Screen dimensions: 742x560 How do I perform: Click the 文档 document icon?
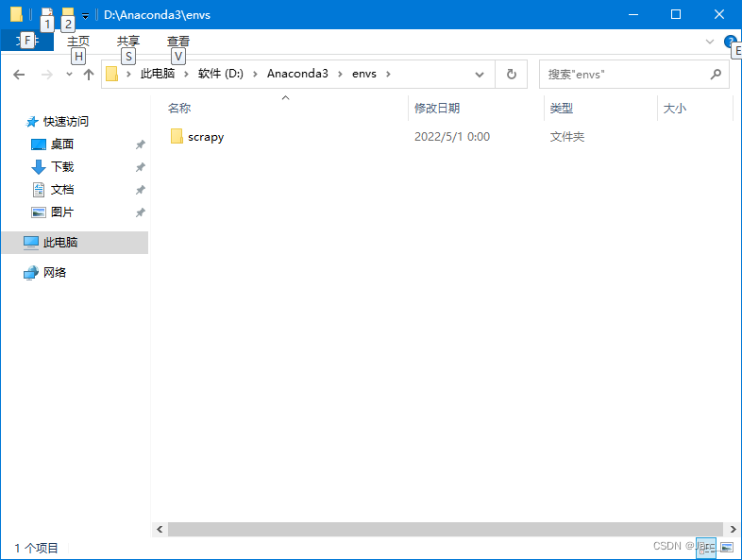point(39,190)
